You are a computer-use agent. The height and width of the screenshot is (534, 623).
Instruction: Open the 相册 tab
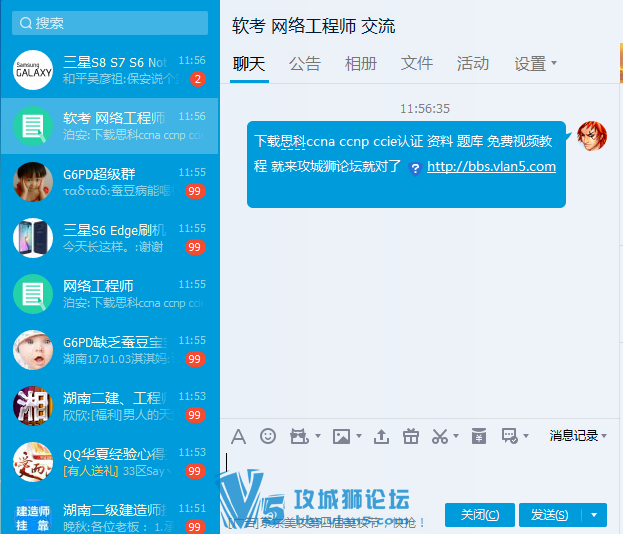(361, 64)
